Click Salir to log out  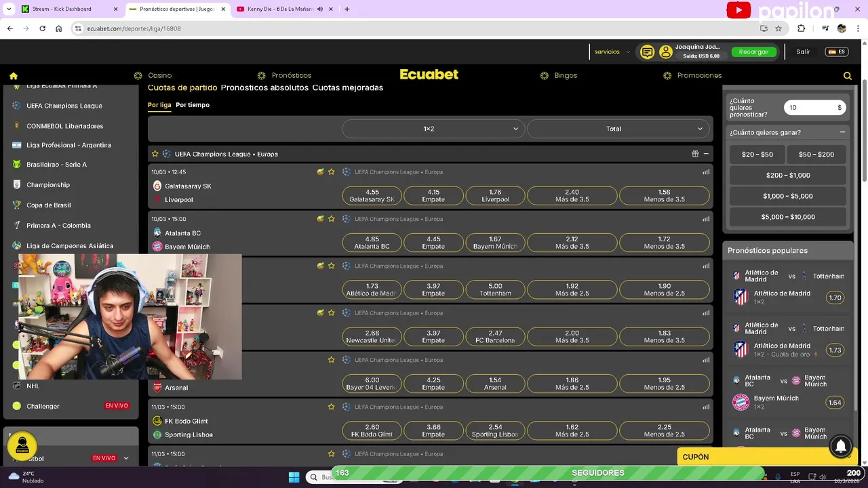click(803, 52)
